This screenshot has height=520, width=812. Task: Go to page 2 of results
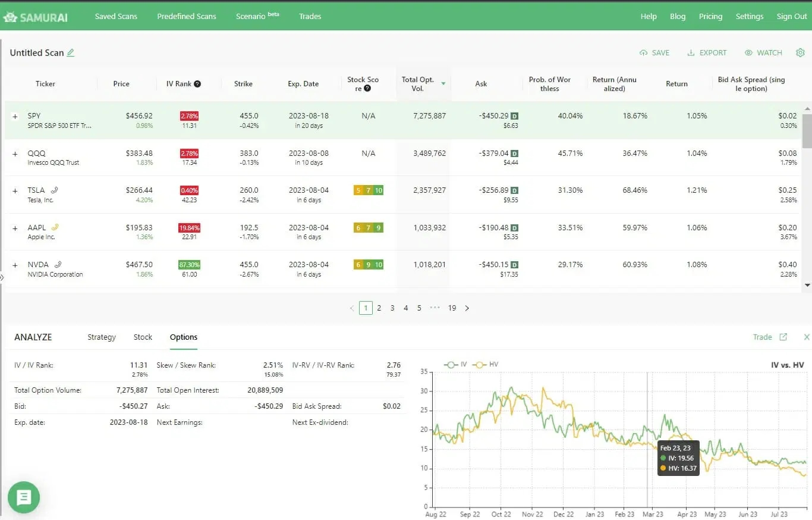pyautogui.click(x=379, y=308)
